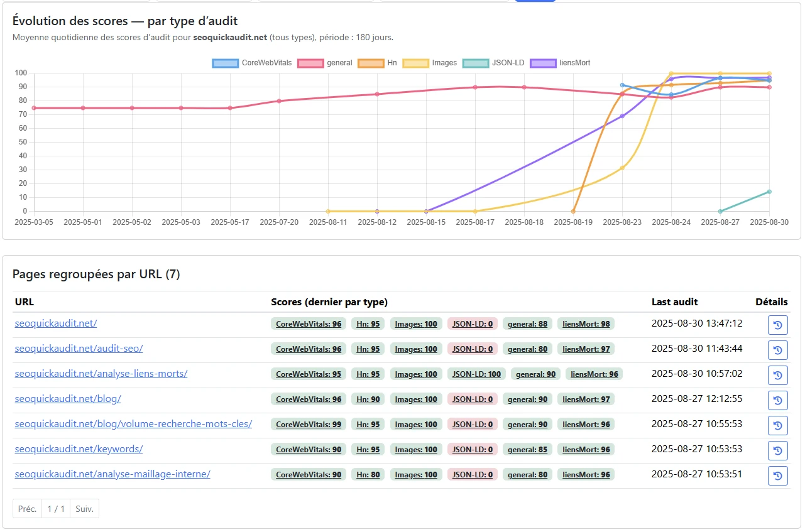Click the history icon for the blog page
The width and height of the screenshot is (805, 532).
pyautogui.click(x=777, y=400)
